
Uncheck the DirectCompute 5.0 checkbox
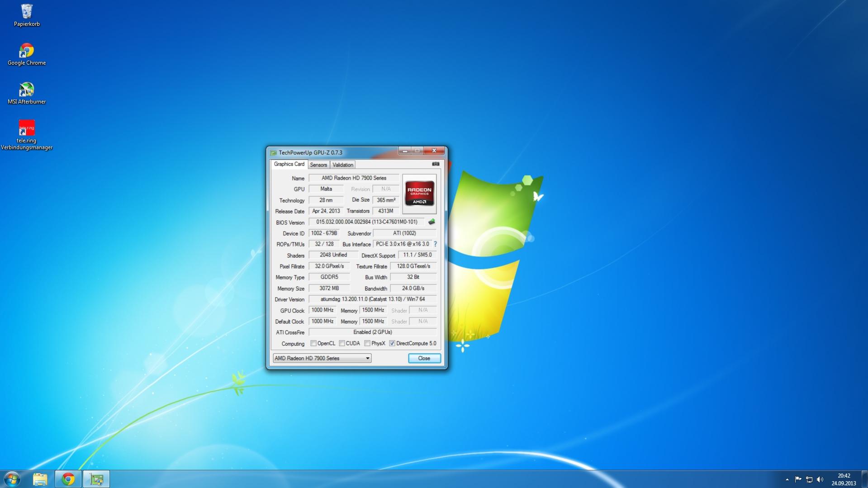point(392,344)
